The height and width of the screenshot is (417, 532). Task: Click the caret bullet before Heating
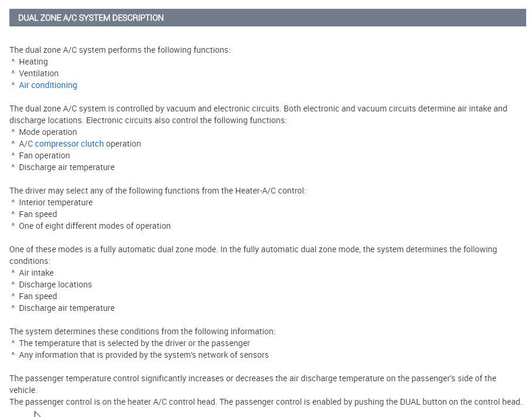[13, 61]
